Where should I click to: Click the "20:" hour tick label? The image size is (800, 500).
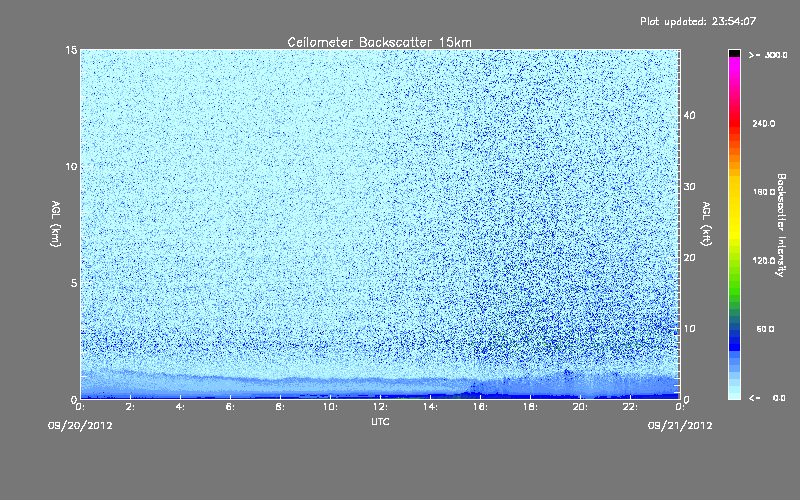point(580,407)
